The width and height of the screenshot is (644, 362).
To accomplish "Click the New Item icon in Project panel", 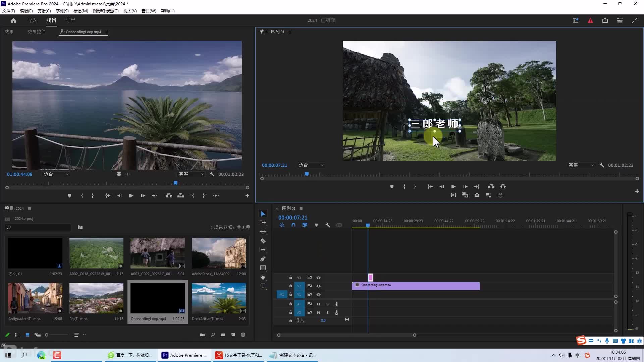I will (x=233, y=335).
